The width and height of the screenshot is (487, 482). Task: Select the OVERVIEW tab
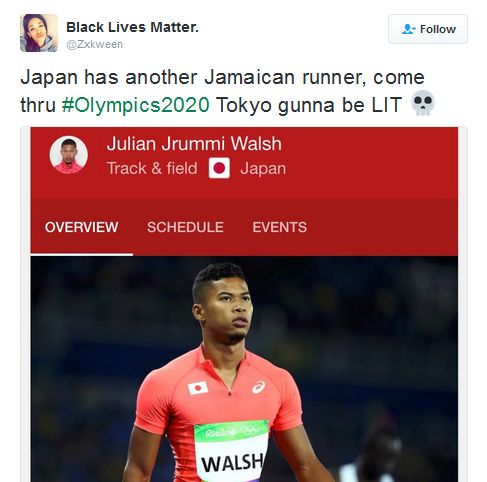click(82, 227)
